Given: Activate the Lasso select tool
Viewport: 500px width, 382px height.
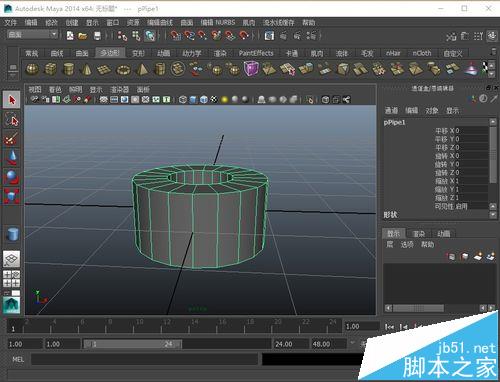Looking at the screenshot, I should click(x=12, y=120).
